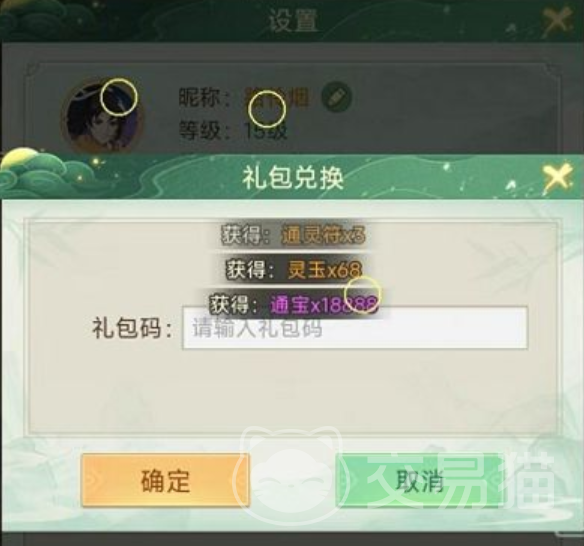Close the 礼包兑换 dialog with the X
Image resolution: width=584 pixels, height=546 pixels.
pos(557,178)
